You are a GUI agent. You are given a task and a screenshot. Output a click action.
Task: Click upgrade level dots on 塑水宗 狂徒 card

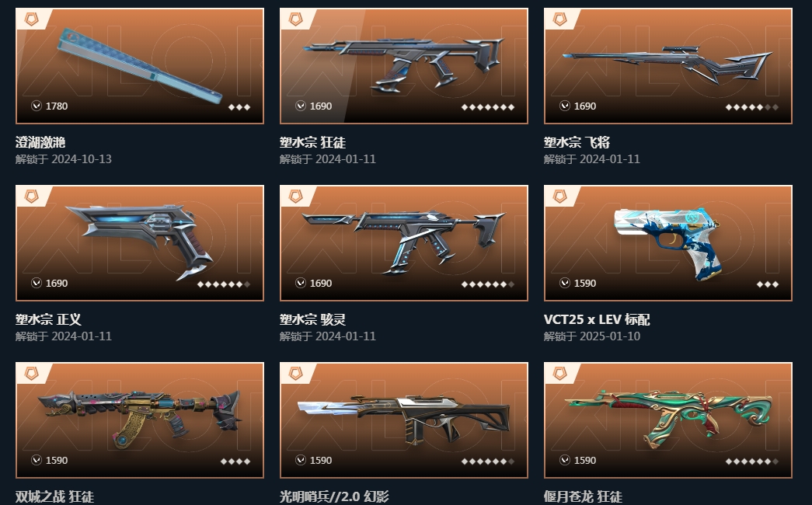tap(488, 107)
